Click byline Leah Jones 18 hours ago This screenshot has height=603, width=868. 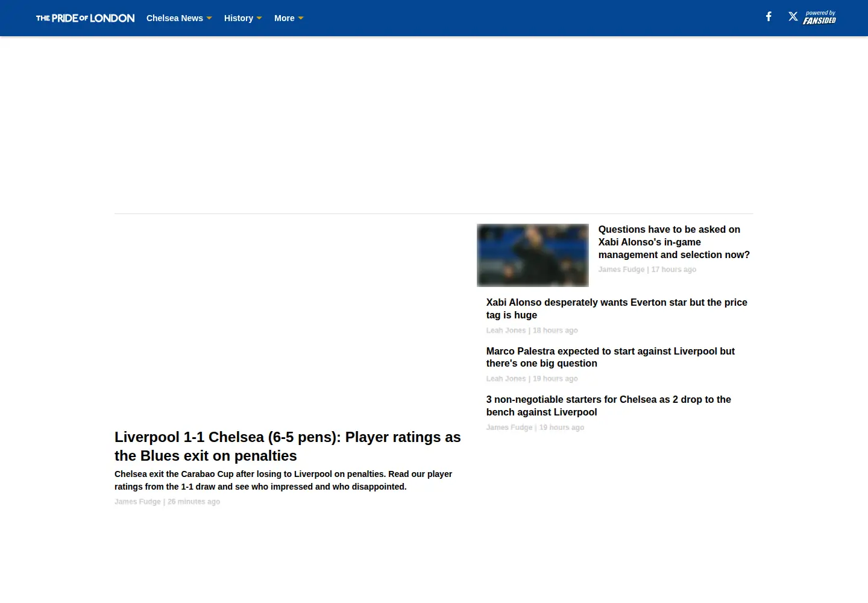click(532, 330)
